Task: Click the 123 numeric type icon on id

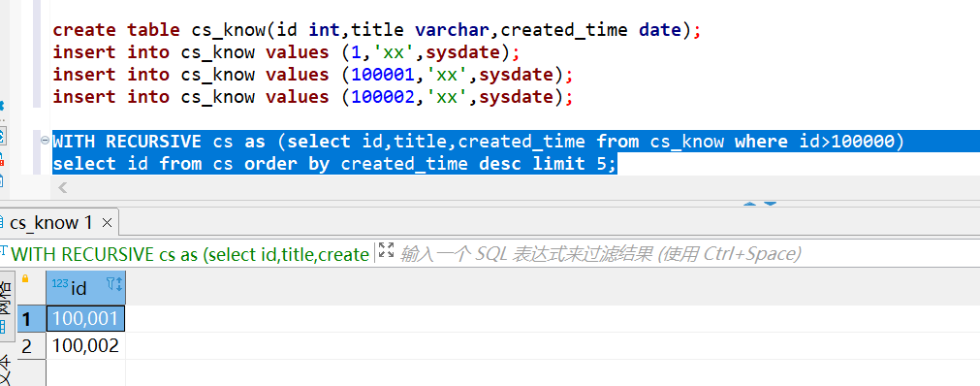Action: [60, 284]
